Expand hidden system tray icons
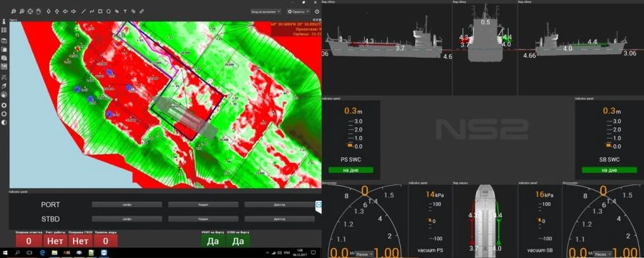The width and height of the screenshot is (644, 258). tap(268, 253)
